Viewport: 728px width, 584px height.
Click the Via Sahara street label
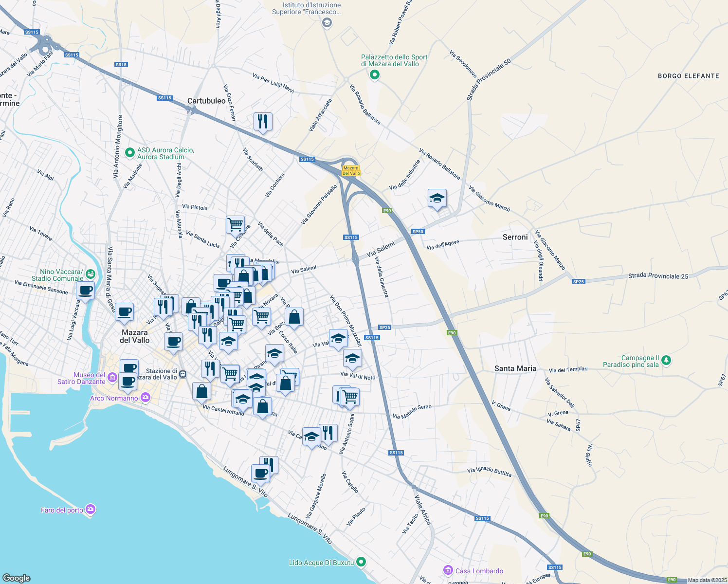coord(559,424)
